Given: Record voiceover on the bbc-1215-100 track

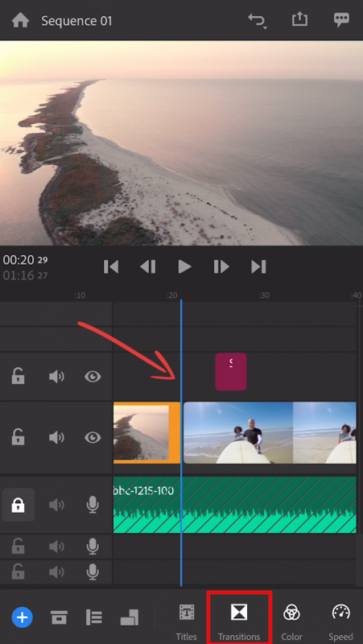Looking at the screenshot, I should pos(93,505).
